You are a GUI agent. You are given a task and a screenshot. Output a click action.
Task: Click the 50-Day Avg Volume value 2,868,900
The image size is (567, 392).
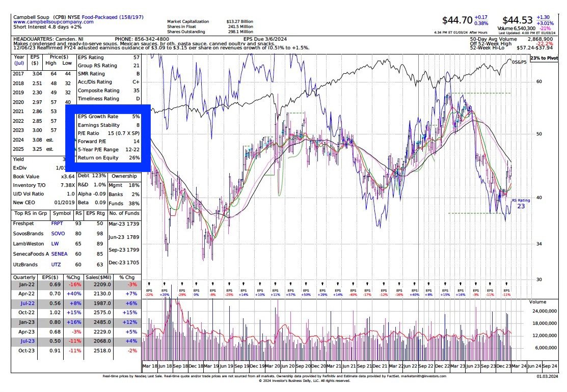[540, 39]
